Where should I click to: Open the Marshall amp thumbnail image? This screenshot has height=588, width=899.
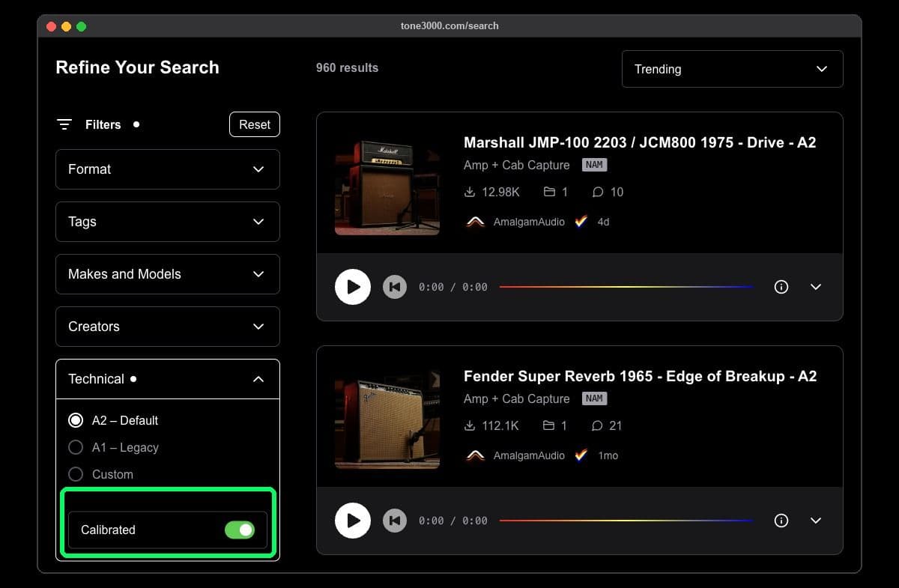387,183
